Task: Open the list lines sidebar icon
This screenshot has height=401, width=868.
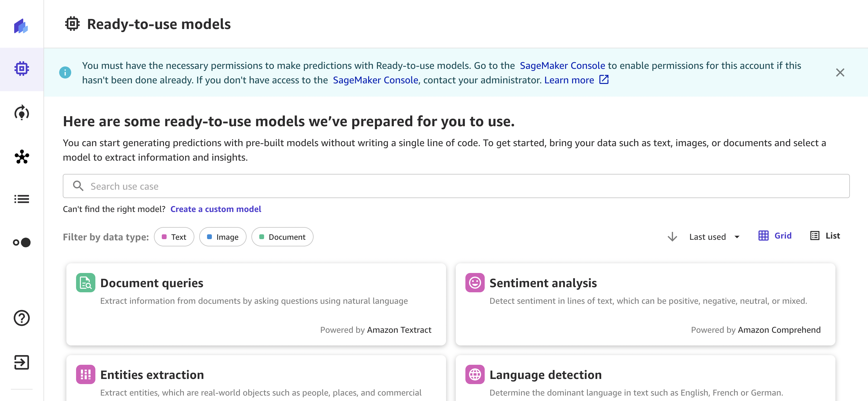Action: pyautogui.click(x=21, y=199)
